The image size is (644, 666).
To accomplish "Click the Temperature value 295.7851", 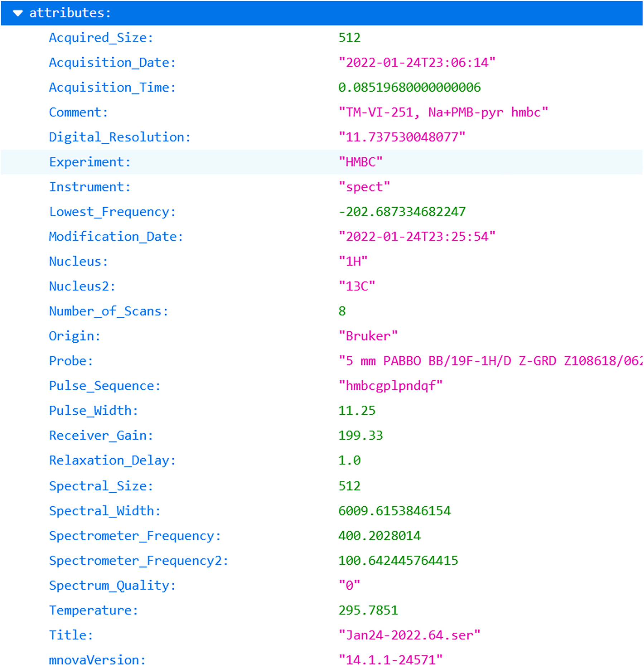I will coord(368,610).
